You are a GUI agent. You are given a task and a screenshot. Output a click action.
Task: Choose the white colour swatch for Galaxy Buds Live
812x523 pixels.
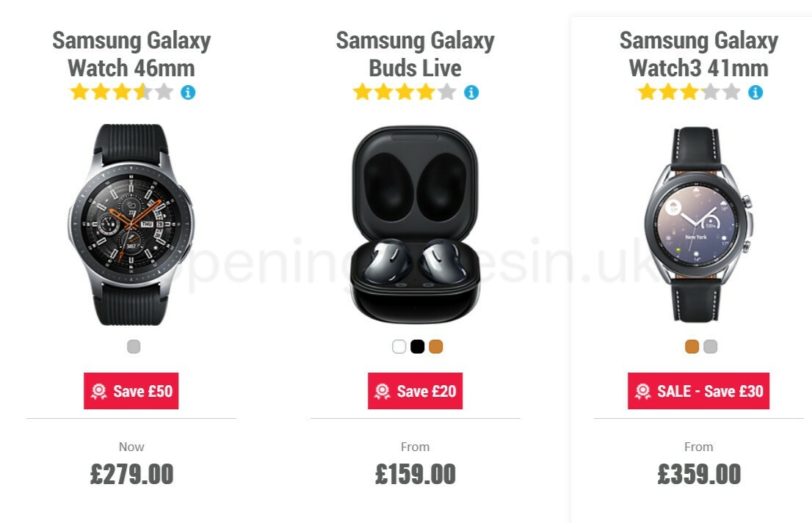click(x=398, y=345)
